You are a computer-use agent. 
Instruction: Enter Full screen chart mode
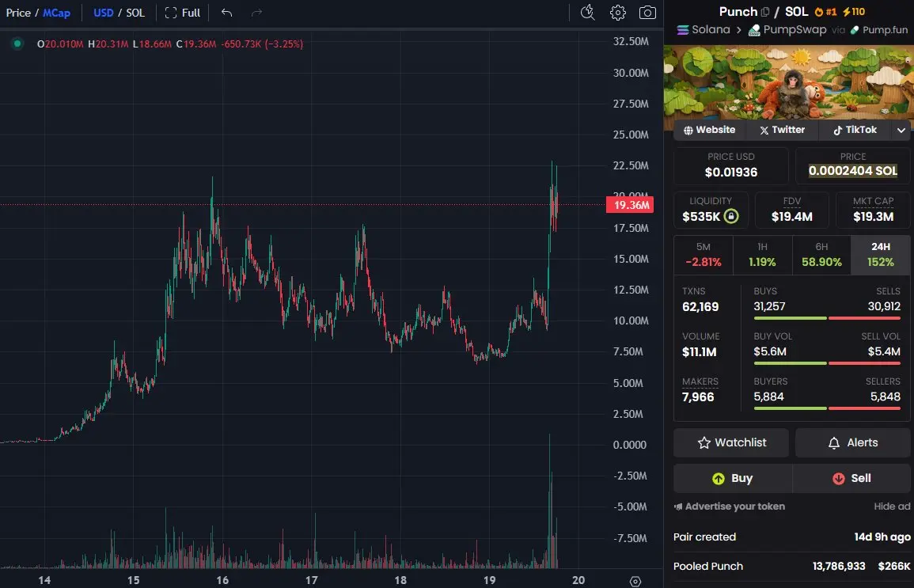(x=183, y=13)
